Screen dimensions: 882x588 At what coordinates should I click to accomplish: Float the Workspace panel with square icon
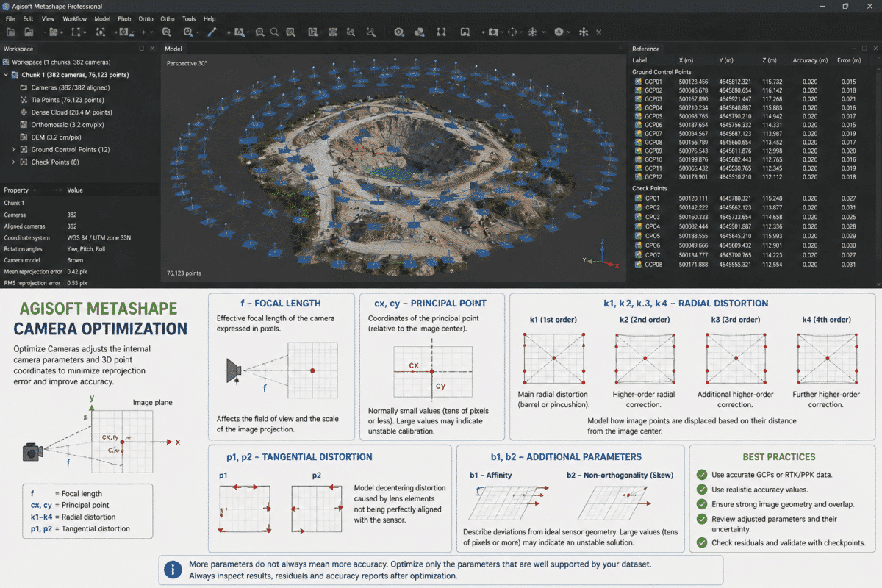tap(142, 49)
